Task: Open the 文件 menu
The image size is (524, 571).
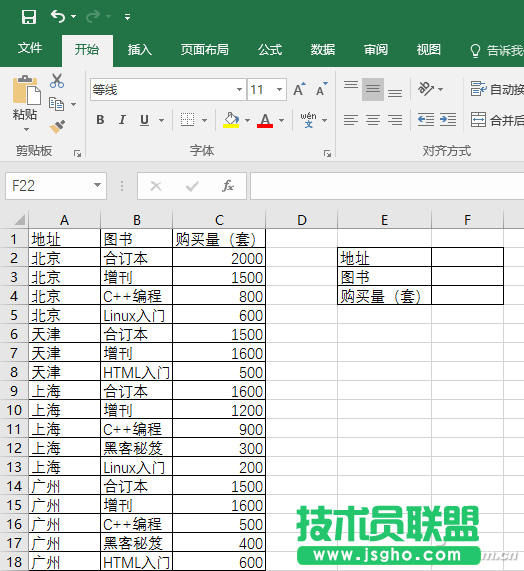Action: [x=30, y=48]
